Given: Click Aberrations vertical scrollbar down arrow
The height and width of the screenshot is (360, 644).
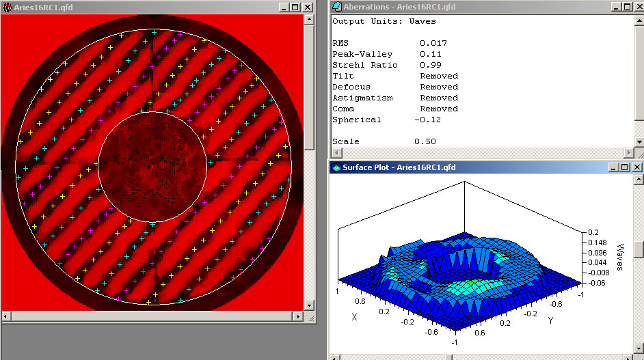Looking at the screenshot, I should pyautogui.click(x=639, y=141).
